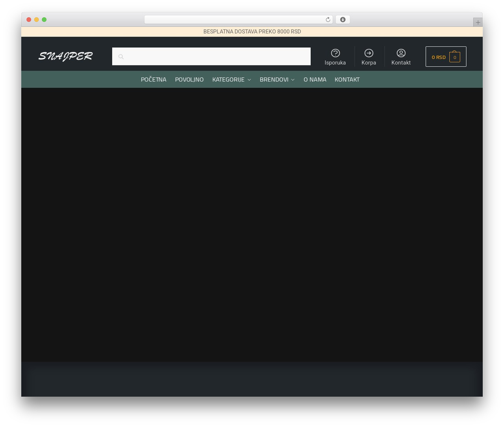Expand the KATEGORIJE dropdown menu

[x=232, y=80]
